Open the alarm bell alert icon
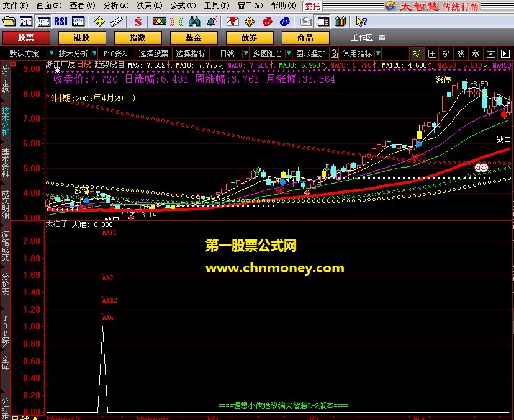The image size is (514, 420). (212, 22)
